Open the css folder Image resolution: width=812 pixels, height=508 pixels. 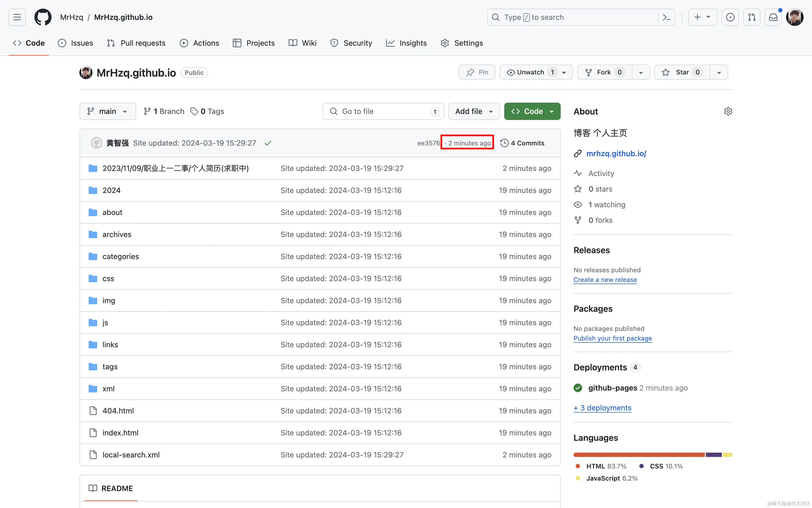108,278
